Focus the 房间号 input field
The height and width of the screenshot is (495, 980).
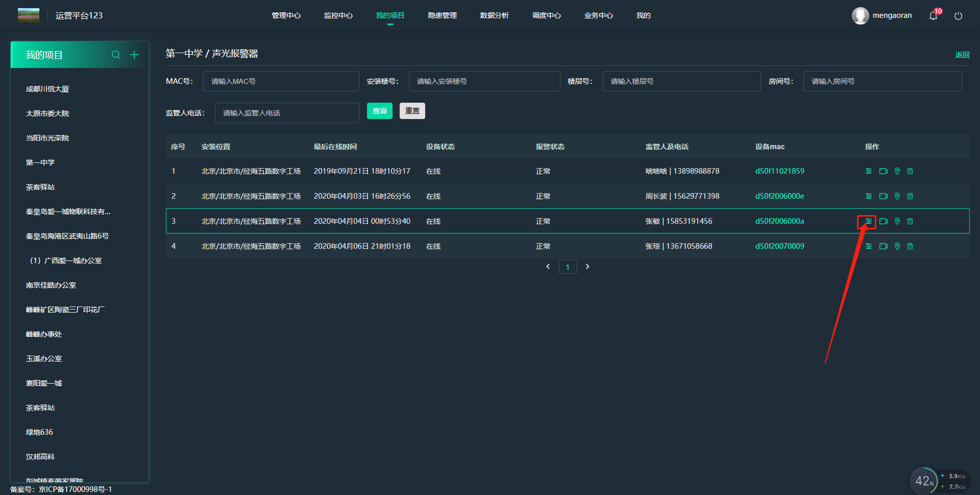(x=883, y=81)
